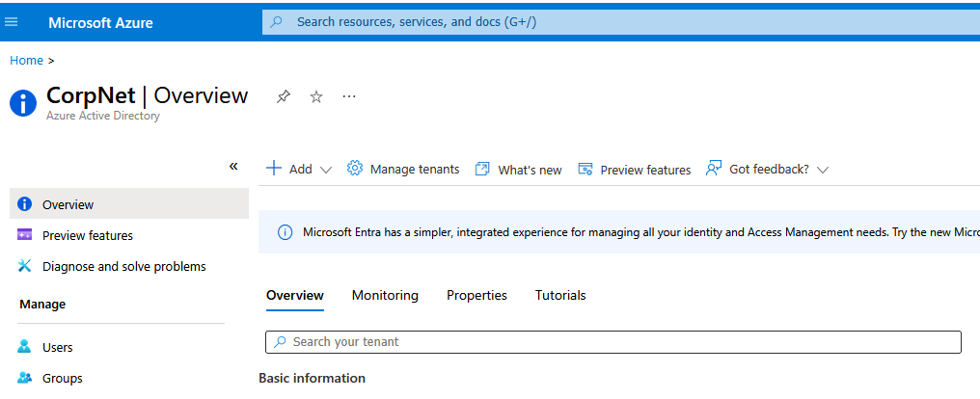The image size is (980, 399).
Task: Click the sidebar Preview features purple icon
Action: 24,235
